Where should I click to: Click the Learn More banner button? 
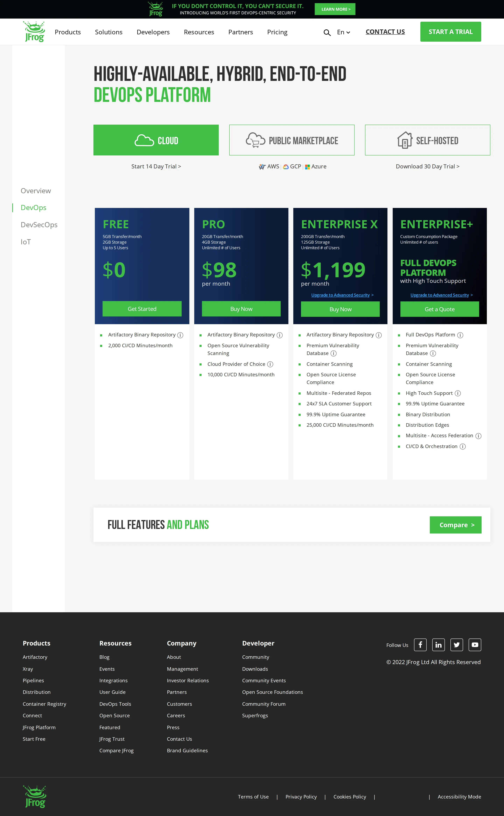[335, 9]
